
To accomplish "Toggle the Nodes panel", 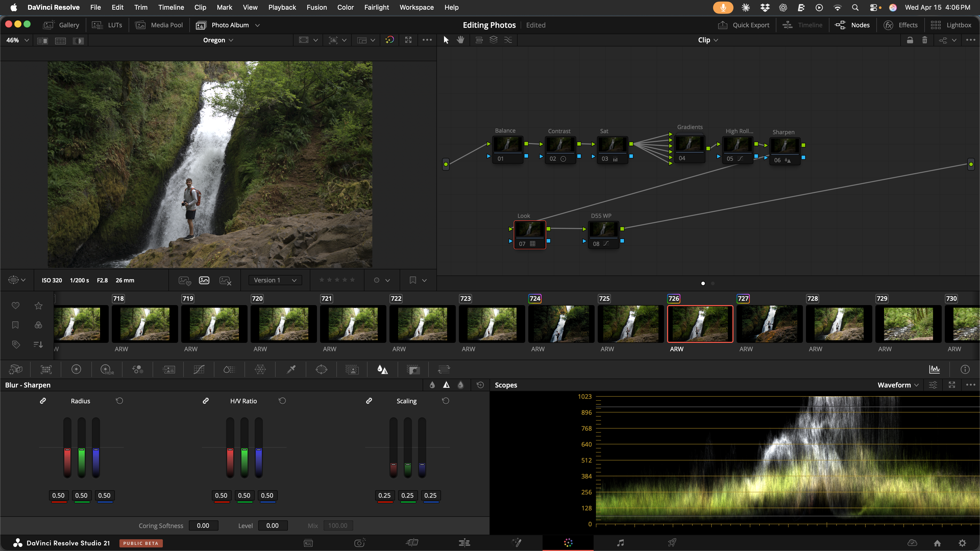I will (x=853, y=25).
